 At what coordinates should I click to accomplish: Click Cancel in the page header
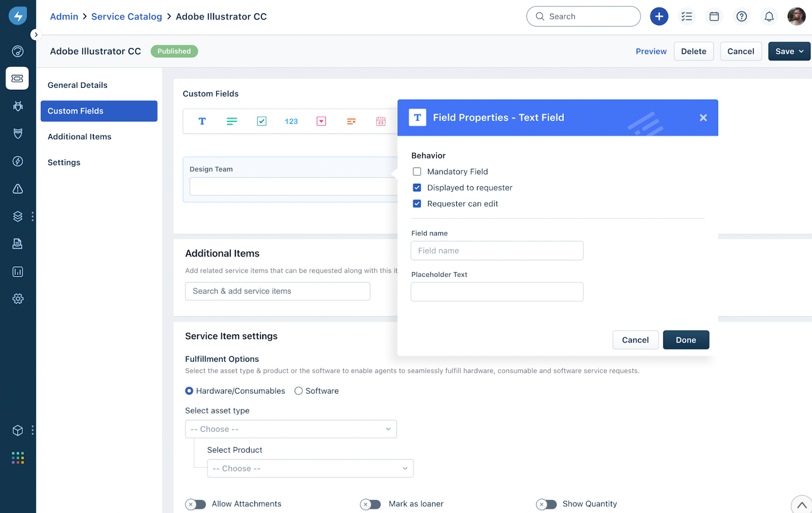[741, 51]
